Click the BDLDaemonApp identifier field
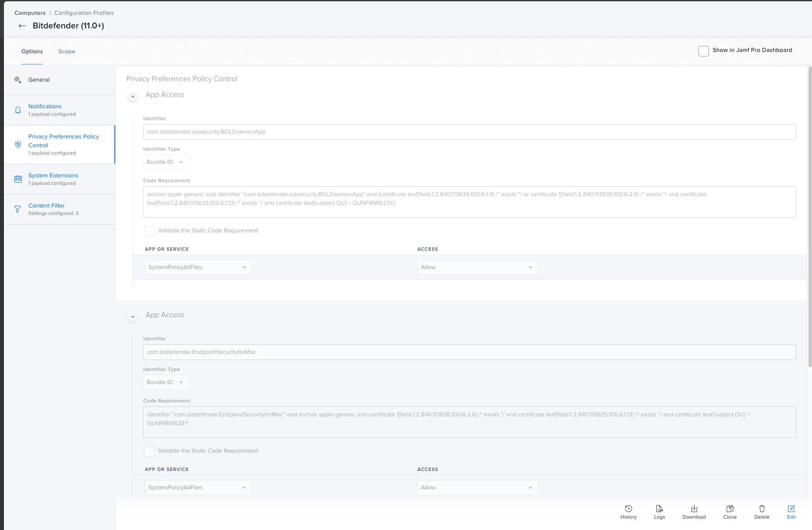 coord(470,132)
